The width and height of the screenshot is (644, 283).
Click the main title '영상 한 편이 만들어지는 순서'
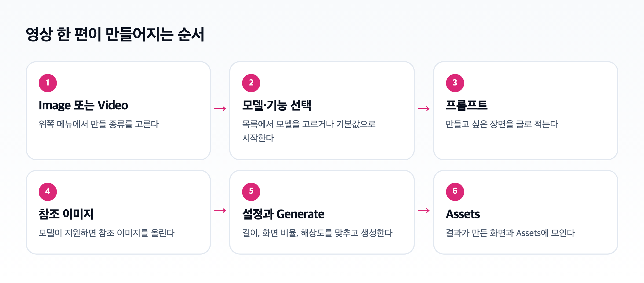(x=115, y=34)
